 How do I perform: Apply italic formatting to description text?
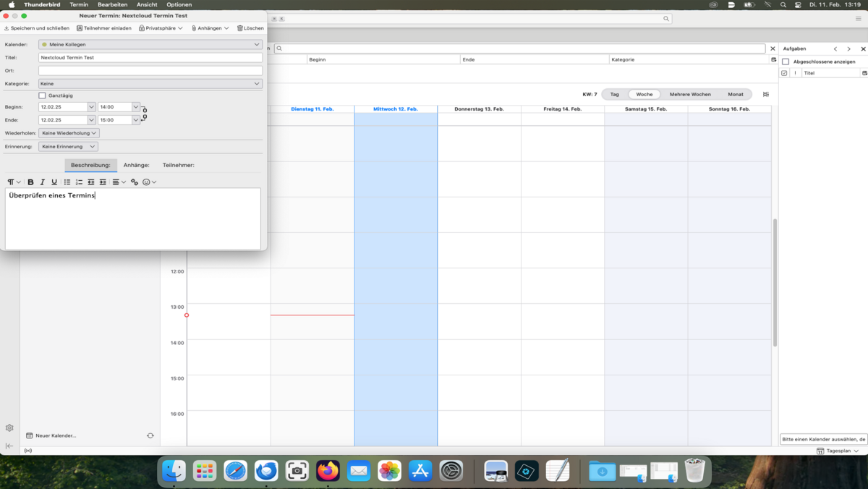pyautogui.click(x=42, y=182)
